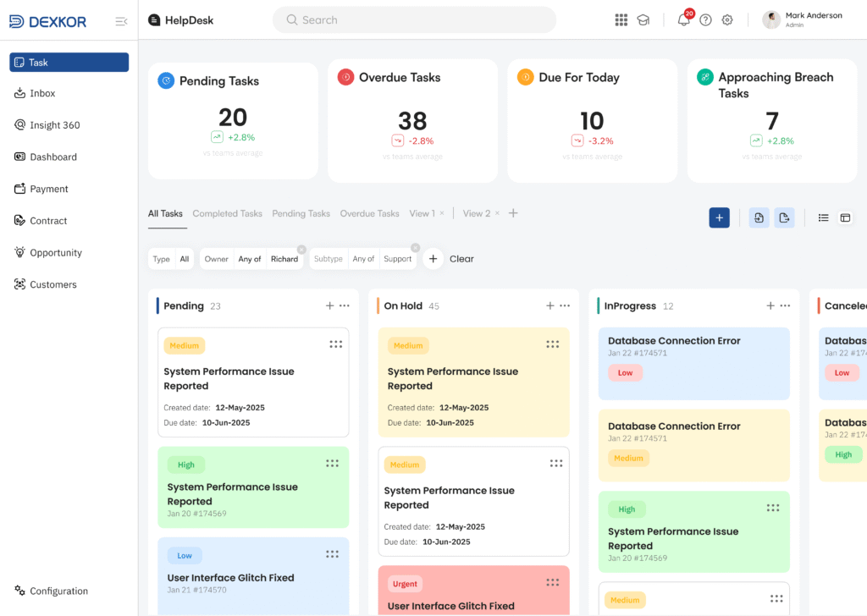Switch to the Overdue Tasks tab
The height and width of the screenshot is (616, 867).
369,214
